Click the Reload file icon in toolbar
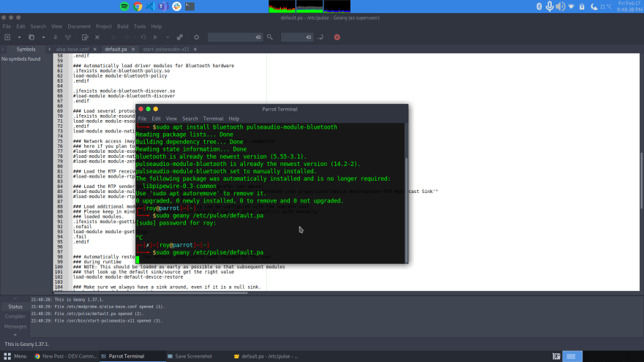Screen dimensions: 644x362 [85, 37]
